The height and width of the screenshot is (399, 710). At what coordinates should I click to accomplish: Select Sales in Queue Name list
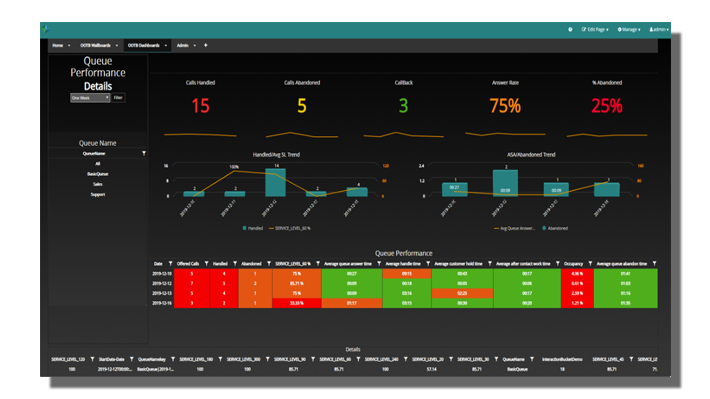[x=98, y=184]
